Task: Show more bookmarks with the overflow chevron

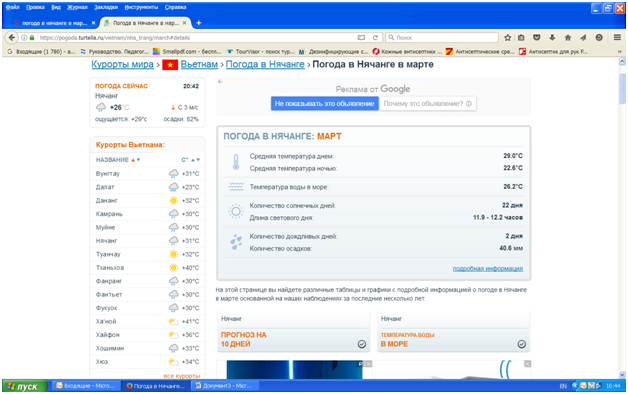Action: (620, 52)
